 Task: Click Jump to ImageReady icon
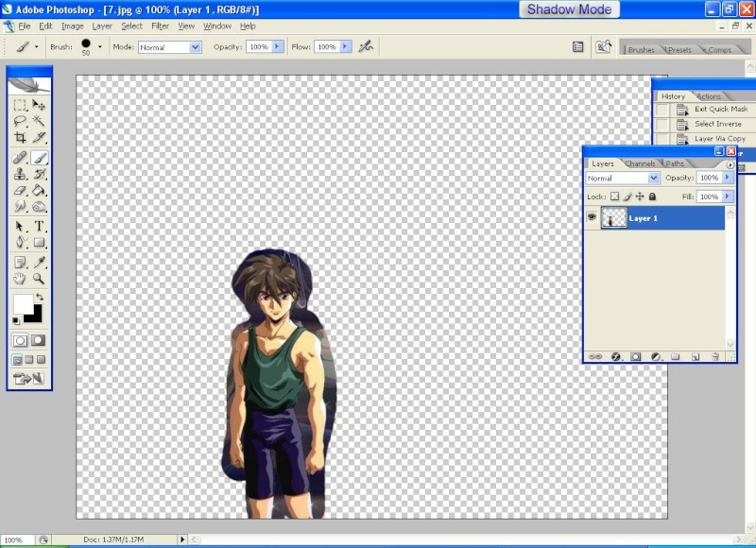(29, 379)
